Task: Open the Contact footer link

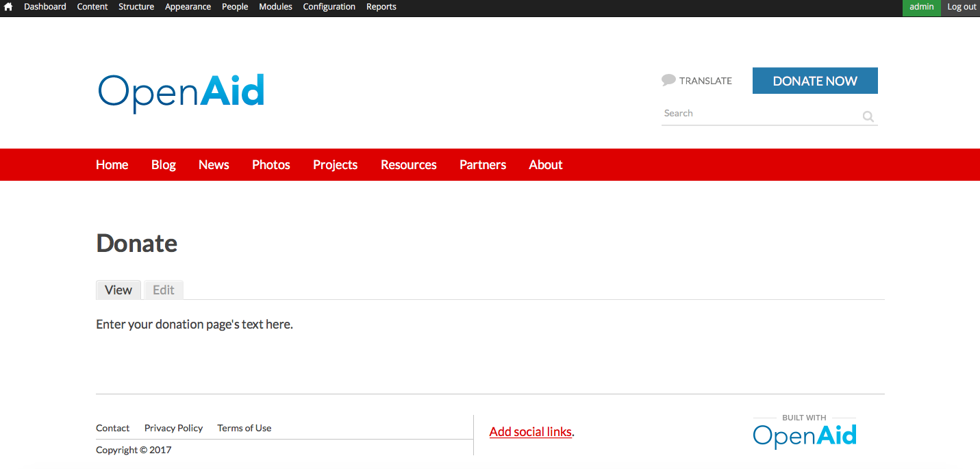Action: 113,428
